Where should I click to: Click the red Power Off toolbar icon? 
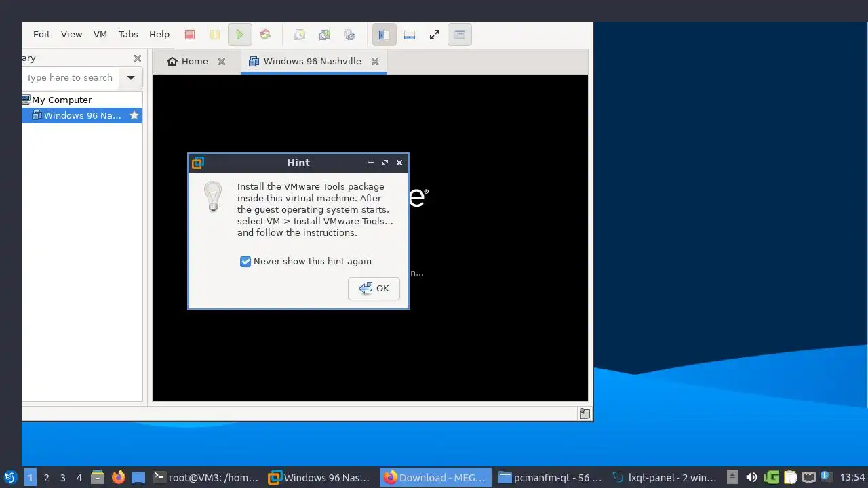tap(190, 35)
